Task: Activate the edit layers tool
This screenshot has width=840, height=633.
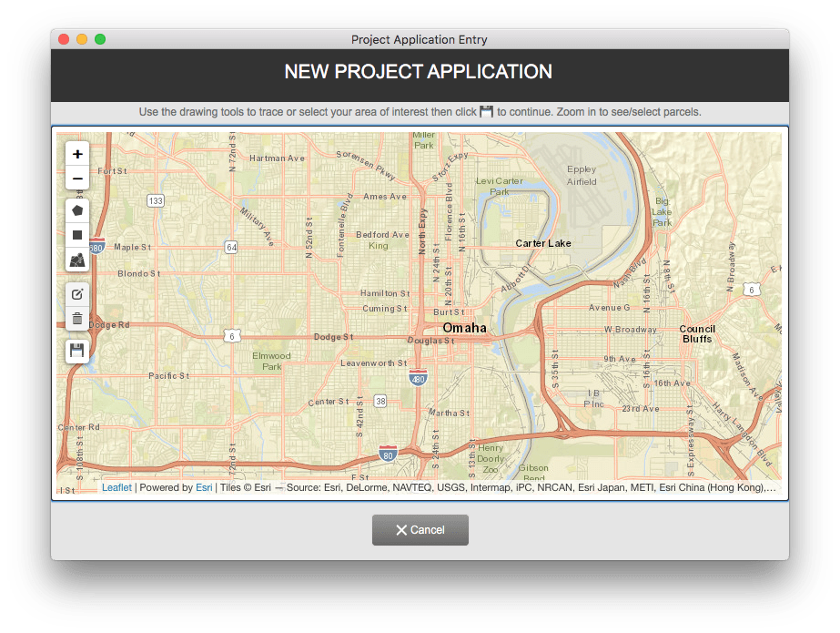Action: (x=77, y=294)
